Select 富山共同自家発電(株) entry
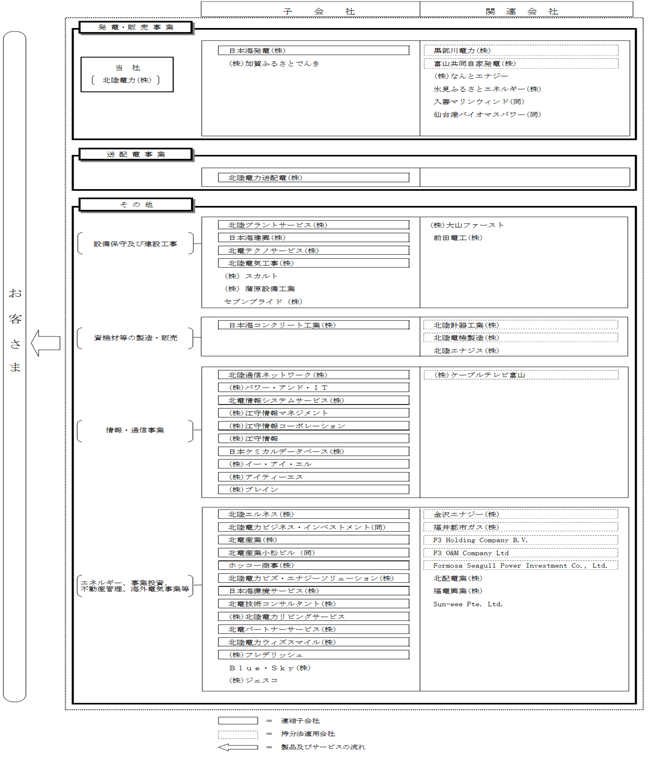650x757 pixels. (x=521, y=63)
